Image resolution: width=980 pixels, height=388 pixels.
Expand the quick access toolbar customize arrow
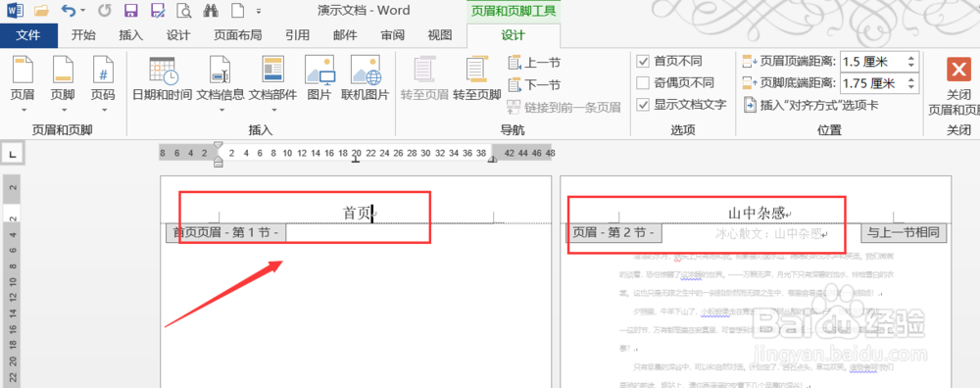[x=259, y=11]
